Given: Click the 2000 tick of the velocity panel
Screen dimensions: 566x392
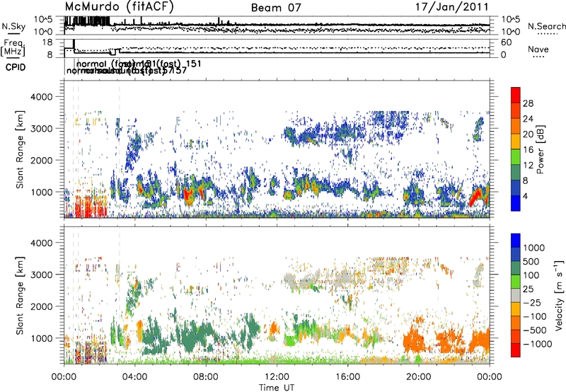Looking at the screenshot, I should point(43,306).
